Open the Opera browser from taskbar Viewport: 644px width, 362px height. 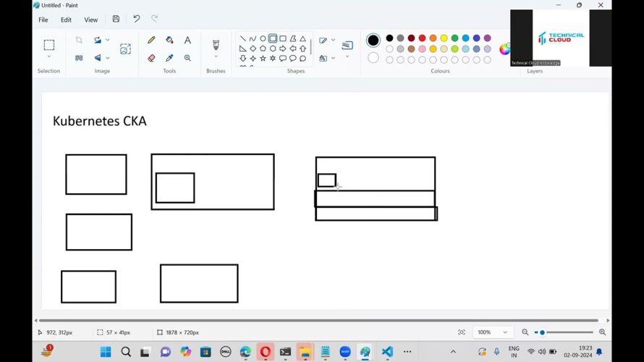(x=266, y=352)
